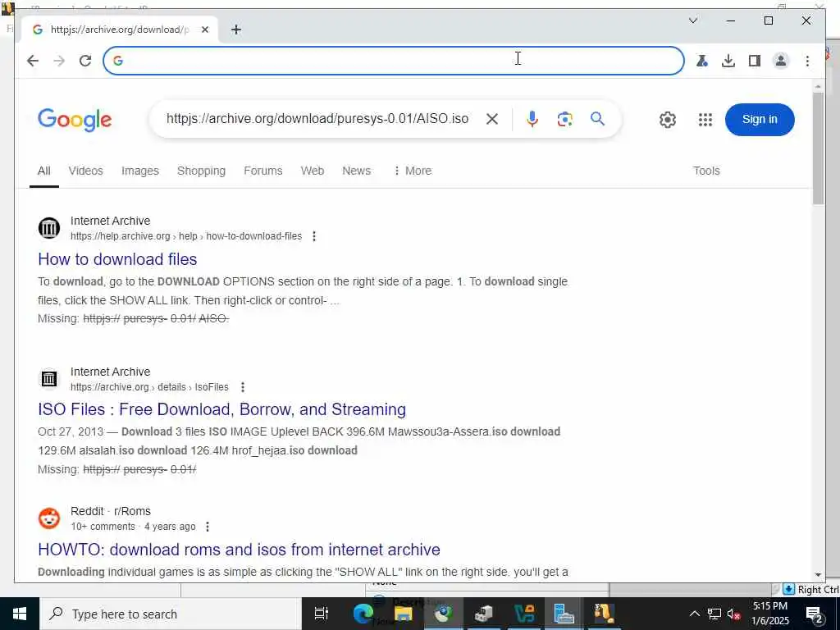840x630 pixels.
Task: Open the Chrome three-dot menu
Action: (807, 61)
